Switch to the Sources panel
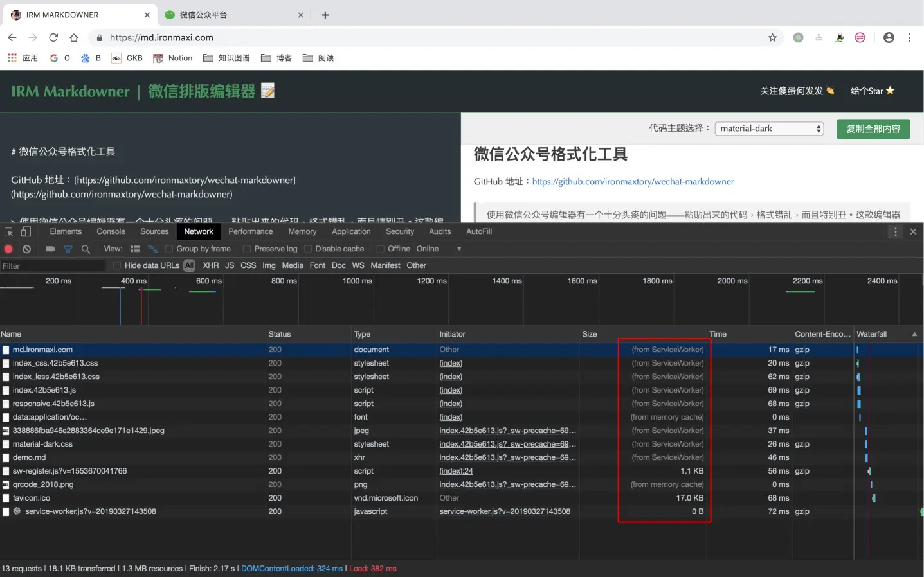This screenshot has height=577, width=924. [x=154, y=231]
